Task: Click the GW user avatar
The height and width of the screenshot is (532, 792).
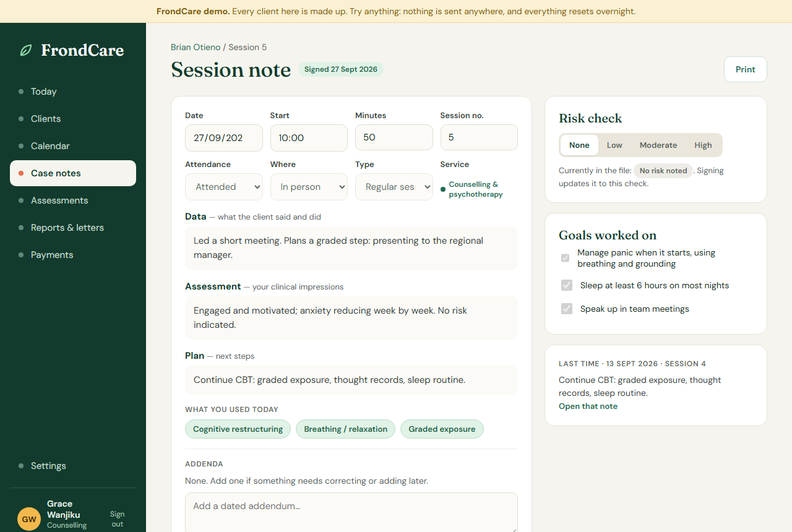Action: click(x=29, y=519)
